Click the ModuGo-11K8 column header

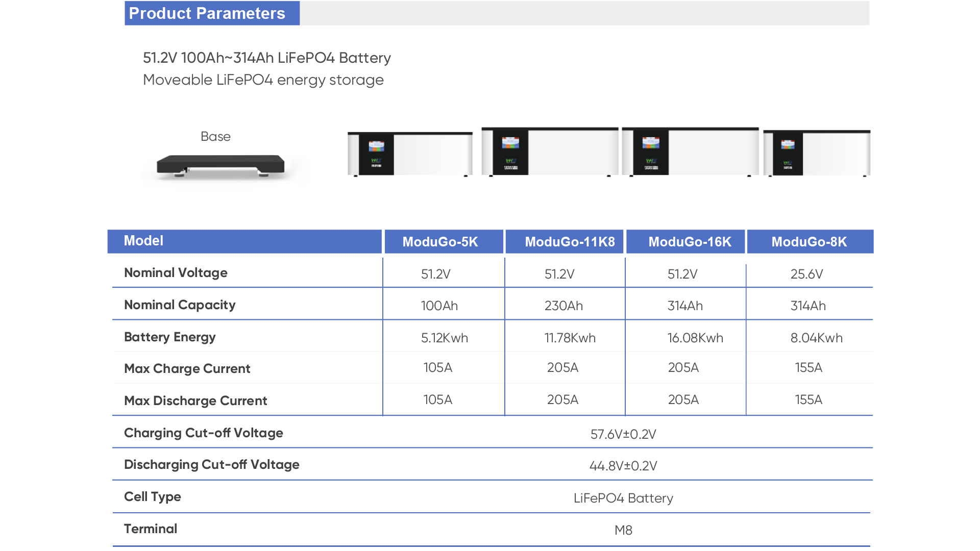click(570, 242)
